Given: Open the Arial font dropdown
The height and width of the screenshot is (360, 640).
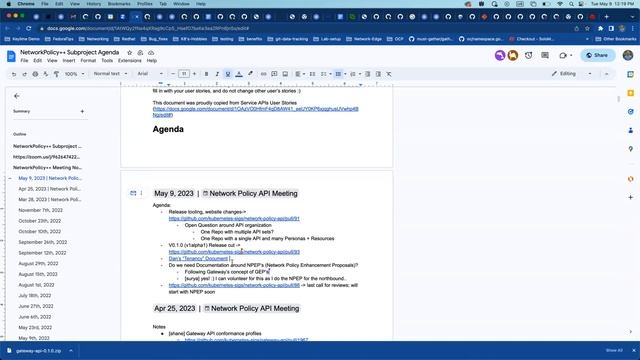Looking at the screenshot, I should click(150, 74).
